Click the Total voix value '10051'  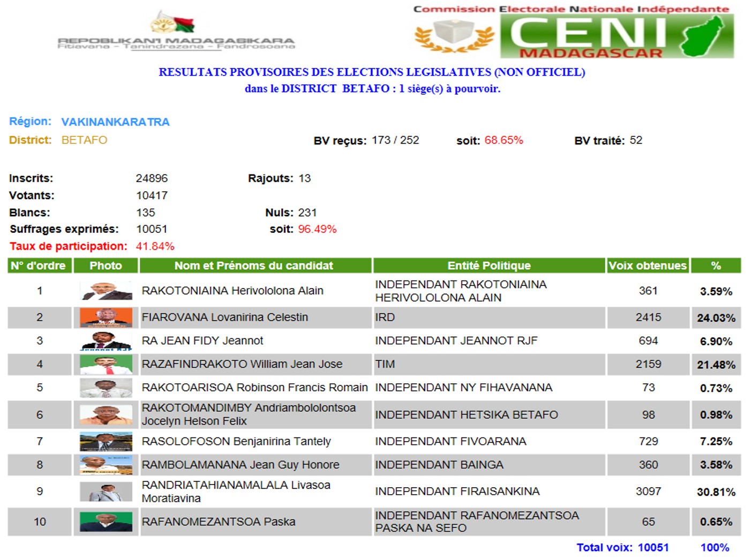pos(653,548)
